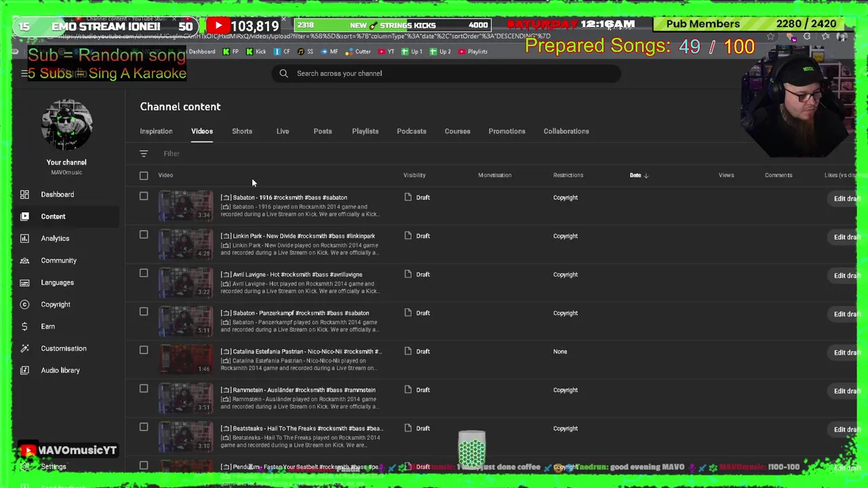Screen dimensions: 868x488
Task: Open the Earn dollar icon
Action: [24, 326]
